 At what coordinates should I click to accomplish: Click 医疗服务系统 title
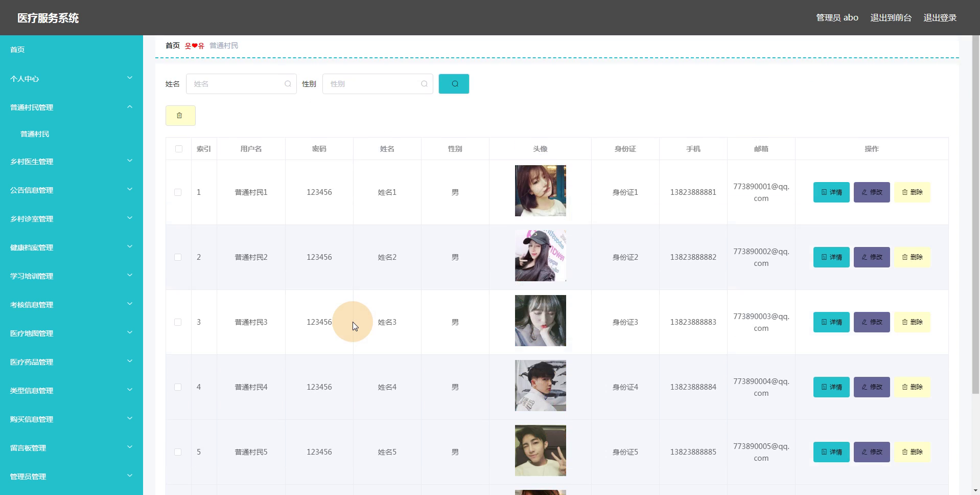pyautogui.click(x=48, y=18)
